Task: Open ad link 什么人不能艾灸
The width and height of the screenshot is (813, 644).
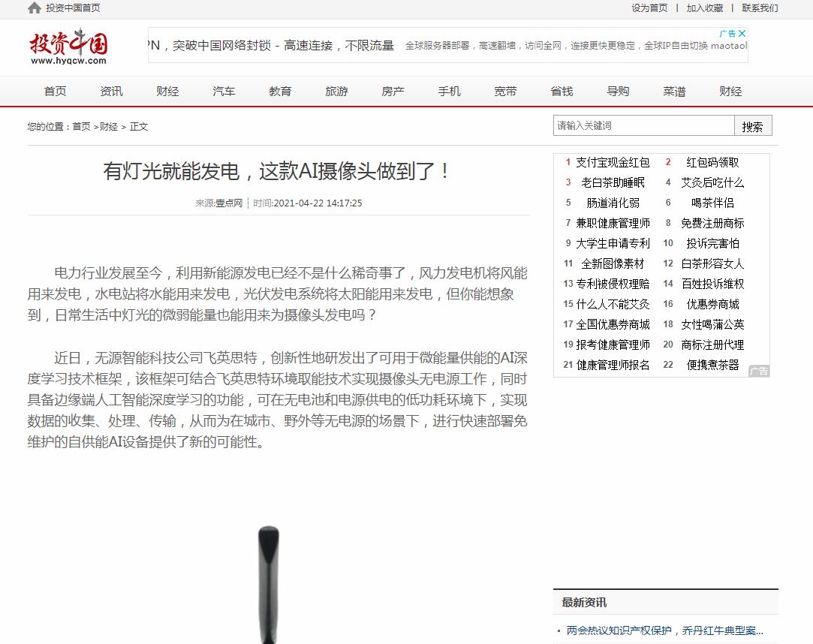Action: pyautogui.click(x=613, y=304)
